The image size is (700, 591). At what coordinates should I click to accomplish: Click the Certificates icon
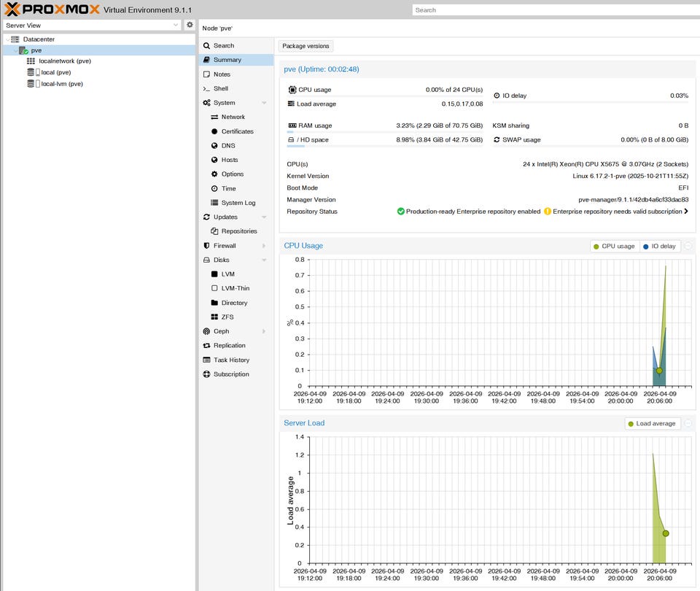(214, 131)
